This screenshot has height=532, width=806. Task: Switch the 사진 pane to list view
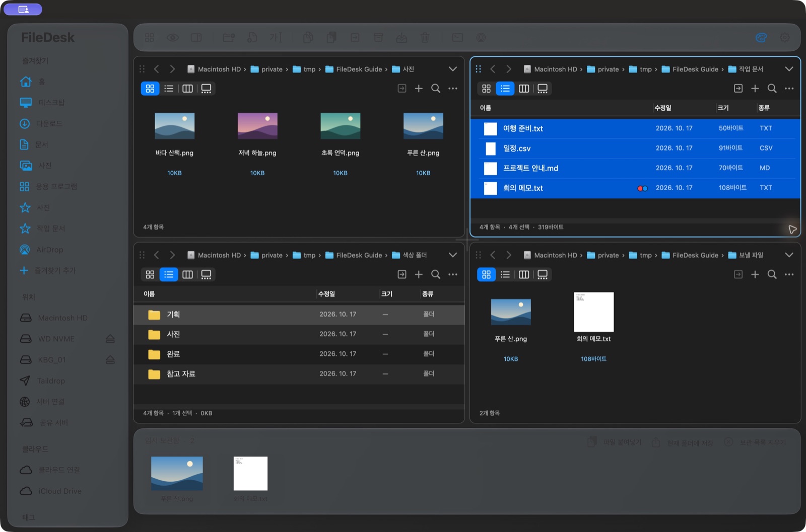(169, 89)
